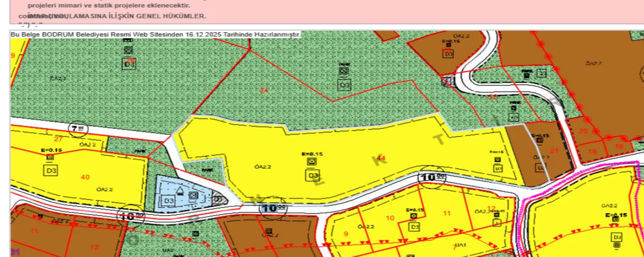Click green parcel number 24
The image size is (644, 257).
coord(264,90)
